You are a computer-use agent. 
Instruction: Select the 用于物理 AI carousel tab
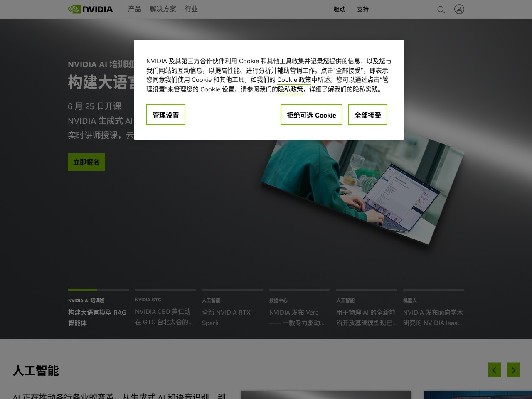pyautogui.click(x=367, y=308)
